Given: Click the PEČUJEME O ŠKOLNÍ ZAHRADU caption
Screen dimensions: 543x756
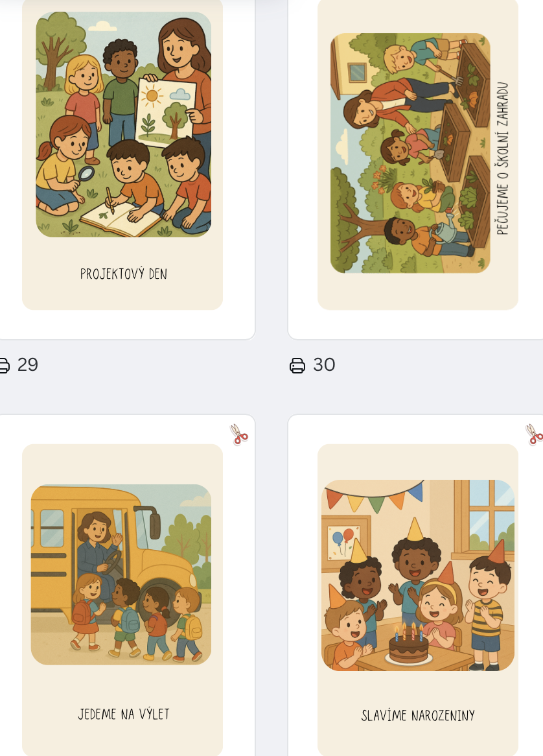Looking at the screenshot, I should (502, 159).
